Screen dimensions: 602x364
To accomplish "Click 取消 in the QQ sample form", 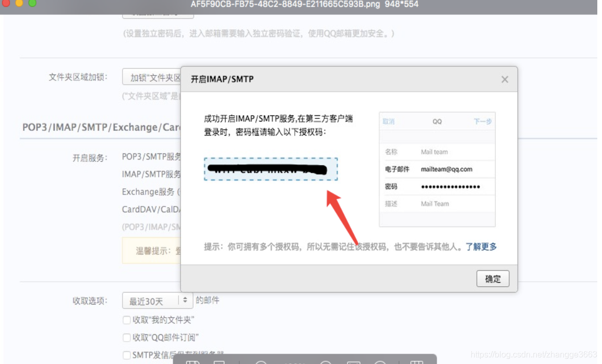I will coord(389,122).
